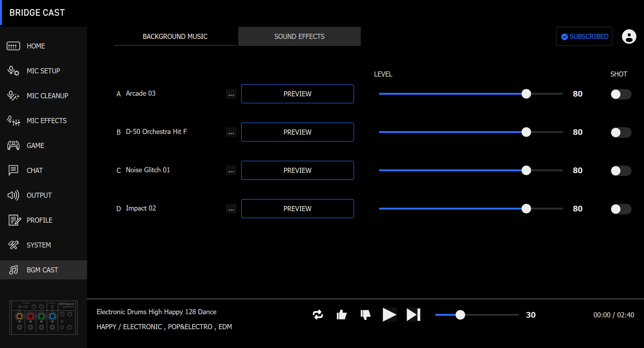Open options menu for Noise Glitch 01

231,170
